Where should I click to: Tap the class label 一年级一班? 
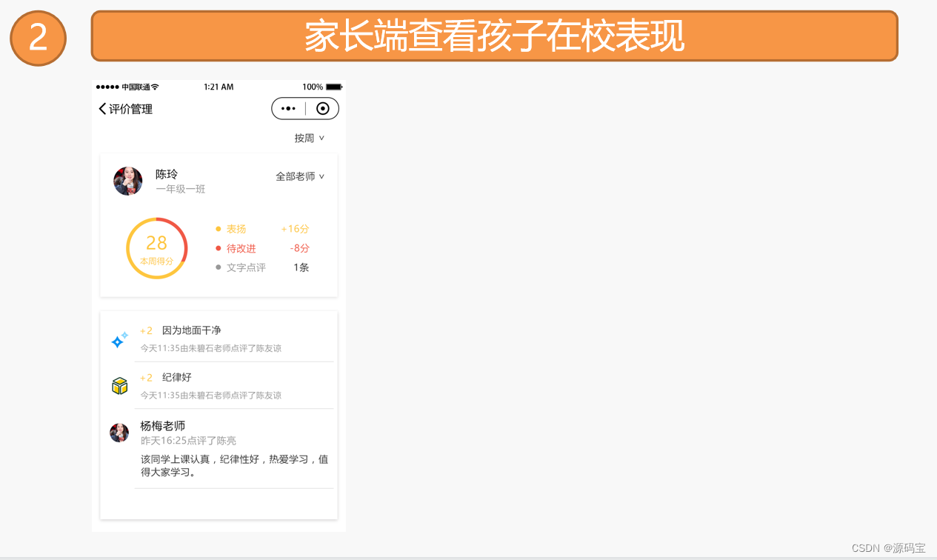(181, 190)
